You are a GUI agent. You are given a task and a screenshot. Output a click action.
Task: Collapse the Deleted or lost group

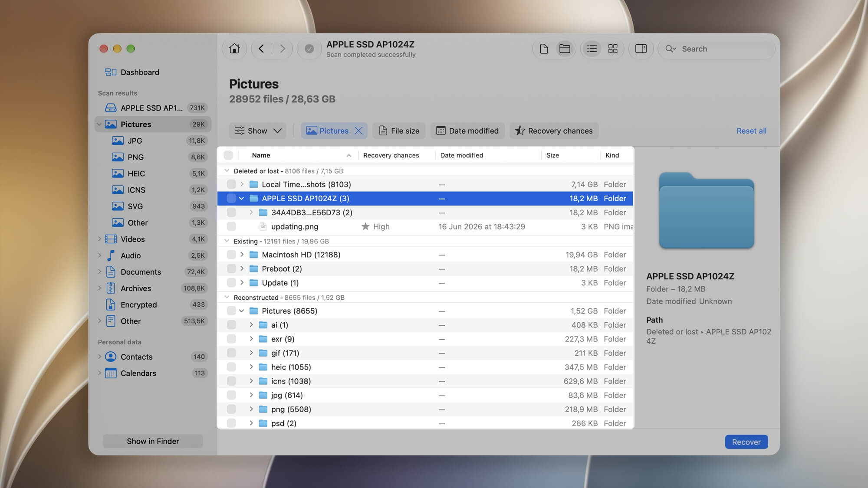point(227,171)
